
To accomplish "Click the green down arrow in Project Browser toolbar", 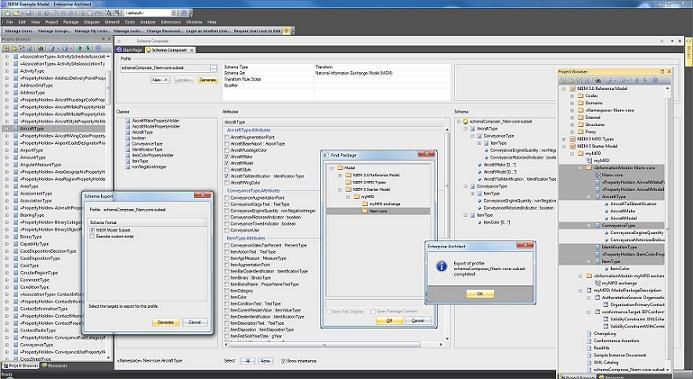I will point(88,48).
